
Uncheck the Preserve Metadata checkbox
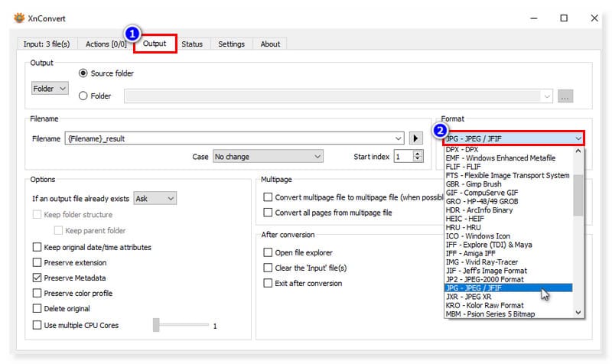point(37,278)
